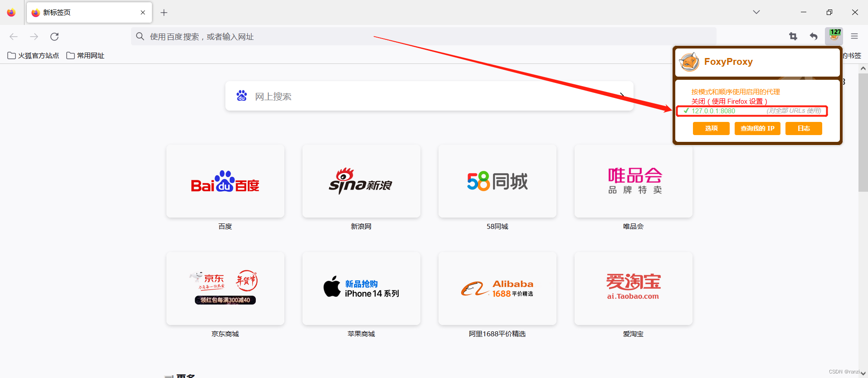Click the Baidu paw icon in search box
868x378 pixels.
pos(242,96)
